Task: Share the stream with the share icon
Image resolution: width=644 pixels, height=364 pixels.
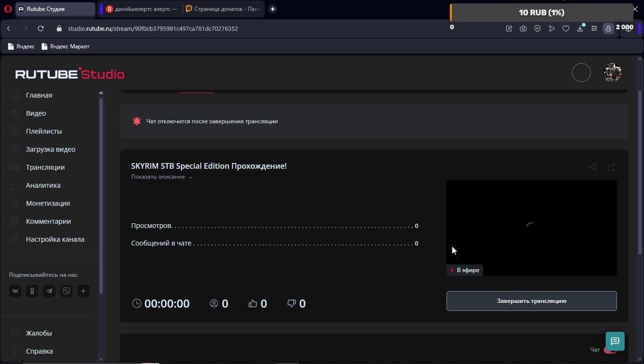Action: [592, 167]
